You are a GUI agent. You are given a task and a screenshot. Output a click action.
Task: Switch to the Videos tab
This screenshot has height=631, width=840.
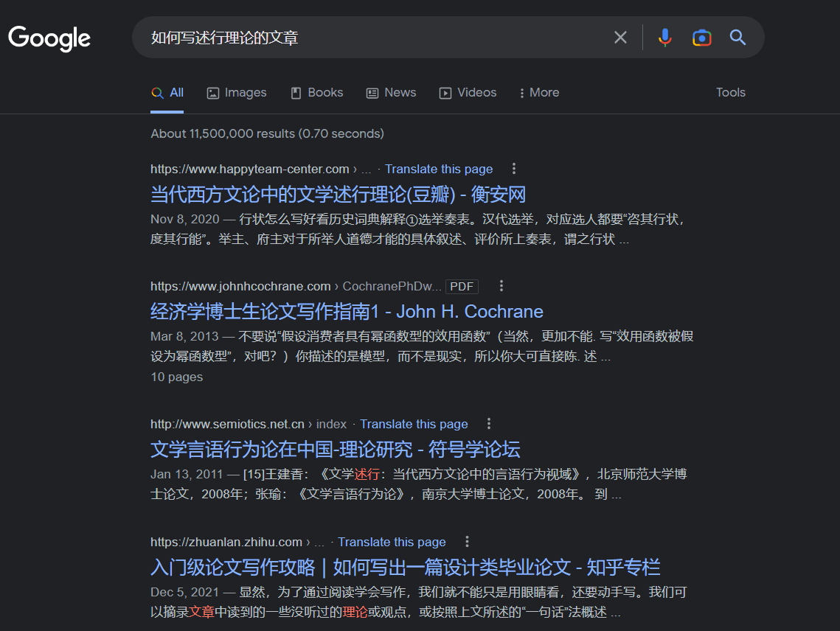(x=468, y=93)
